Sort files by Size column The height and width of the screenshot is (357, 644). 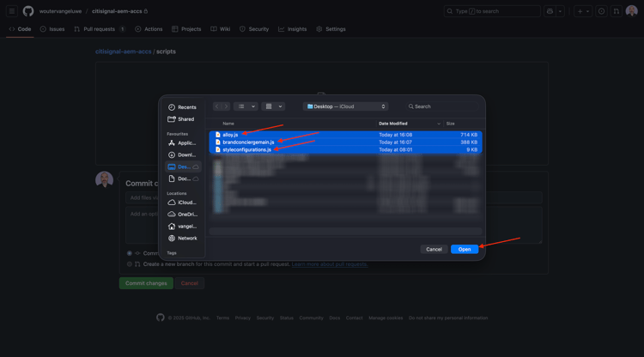tap(451, 124)
